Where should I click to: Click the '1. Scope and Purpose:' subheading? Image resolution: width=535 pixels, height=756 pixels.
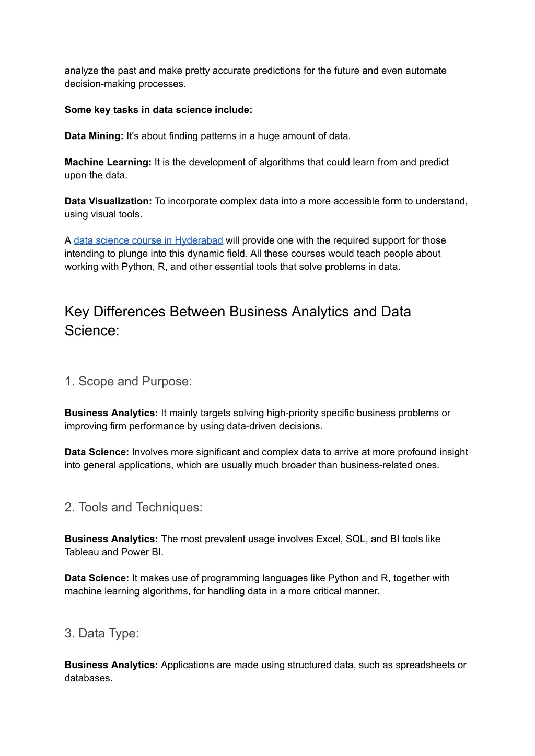point(129,382)
